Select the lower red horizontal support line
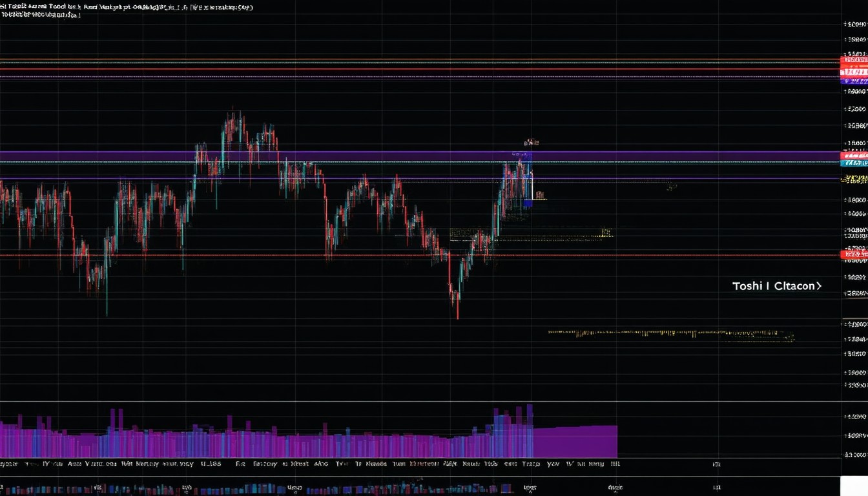The image size is (868, 496). click(387, 256)
